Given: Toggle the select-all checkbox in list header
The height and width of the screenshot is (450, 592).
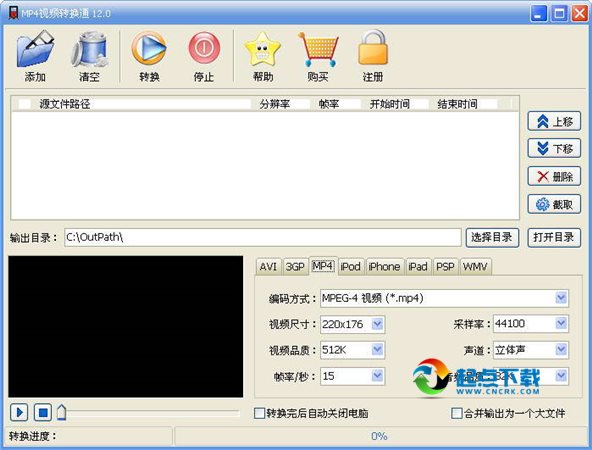Looking at the screenshot, I should coord(25,104).
